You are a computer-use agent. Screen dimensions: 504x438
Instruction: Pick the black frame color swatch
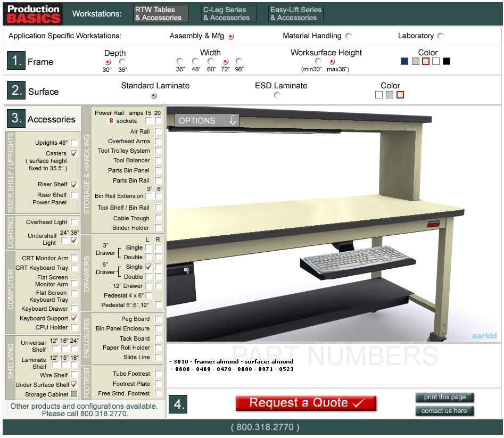tap(447, 61)
